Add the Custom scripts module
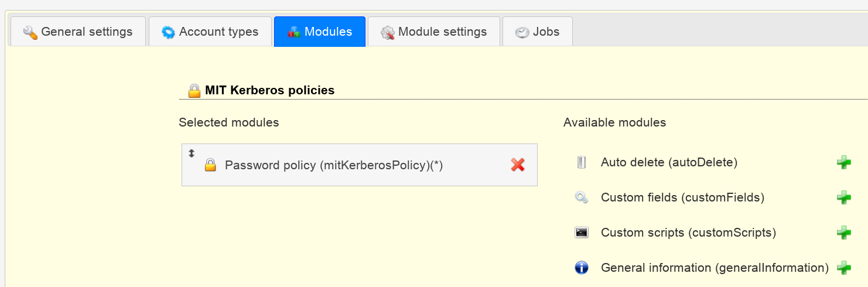 coord(843,233)
